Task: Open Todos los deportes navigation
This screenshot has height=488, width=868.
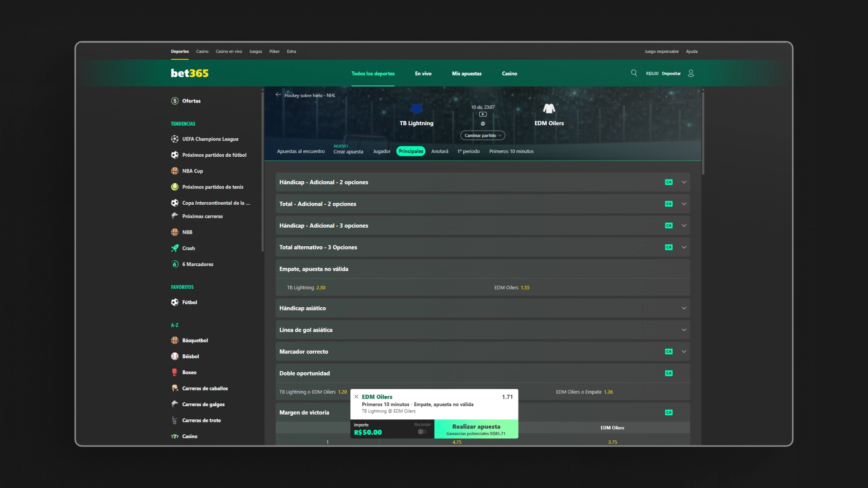Action: point(373,74)
